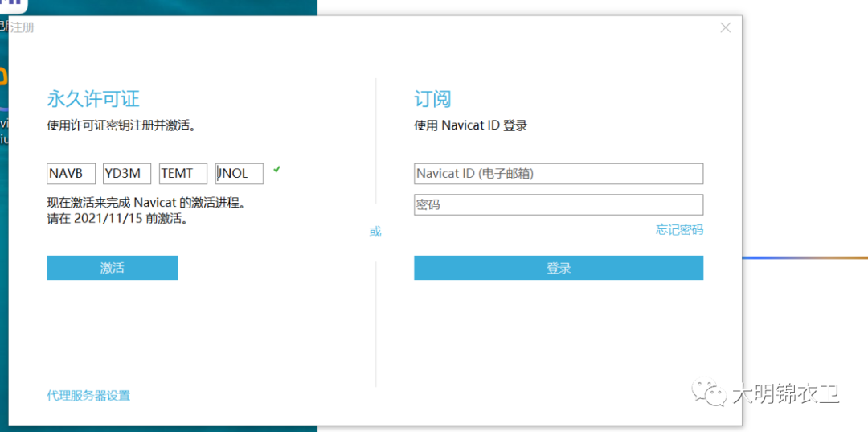Viewport: 868px width, 432px height.
Task: Focus the JNOL license key field
Action: 240,173
